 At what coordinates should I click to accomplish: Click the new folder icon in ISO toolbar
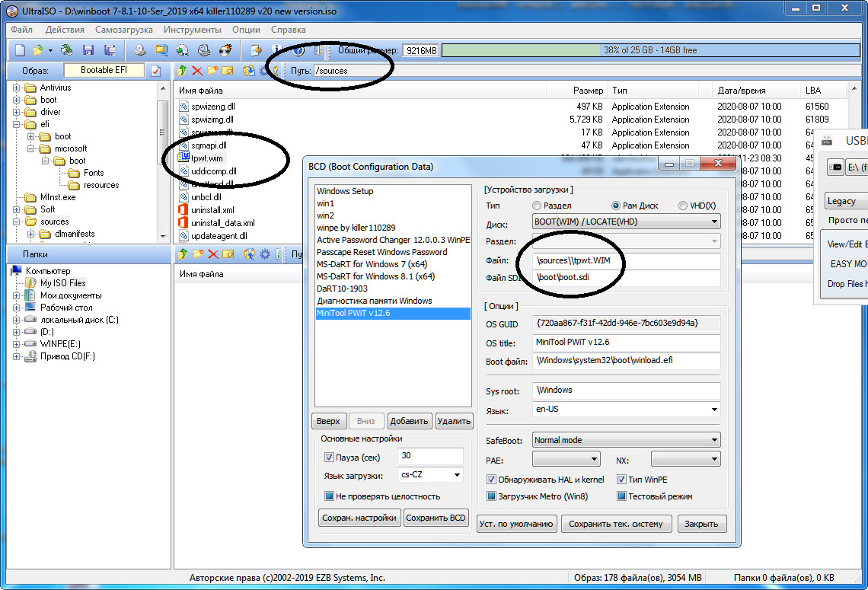click(212, 71)
